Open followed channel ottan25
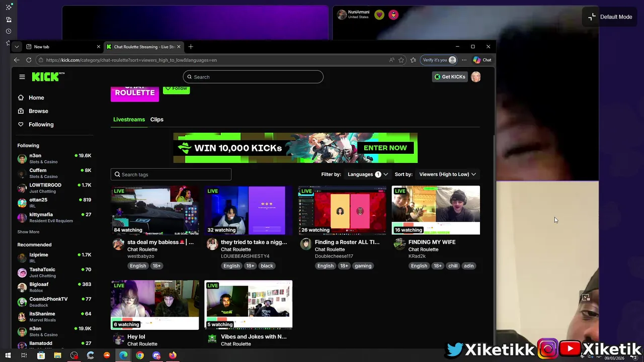Screen dimensions: 644x362 click(x=54, y=203)
